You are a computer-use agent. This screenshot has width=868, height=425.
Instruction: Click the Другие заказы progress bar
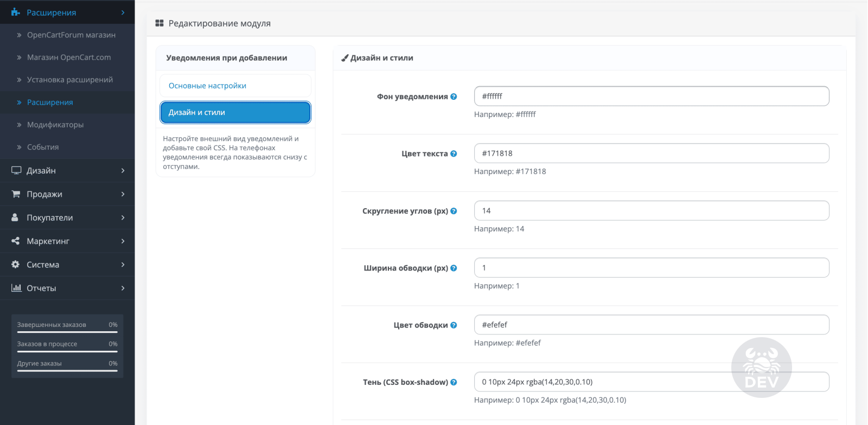[67, 371]
